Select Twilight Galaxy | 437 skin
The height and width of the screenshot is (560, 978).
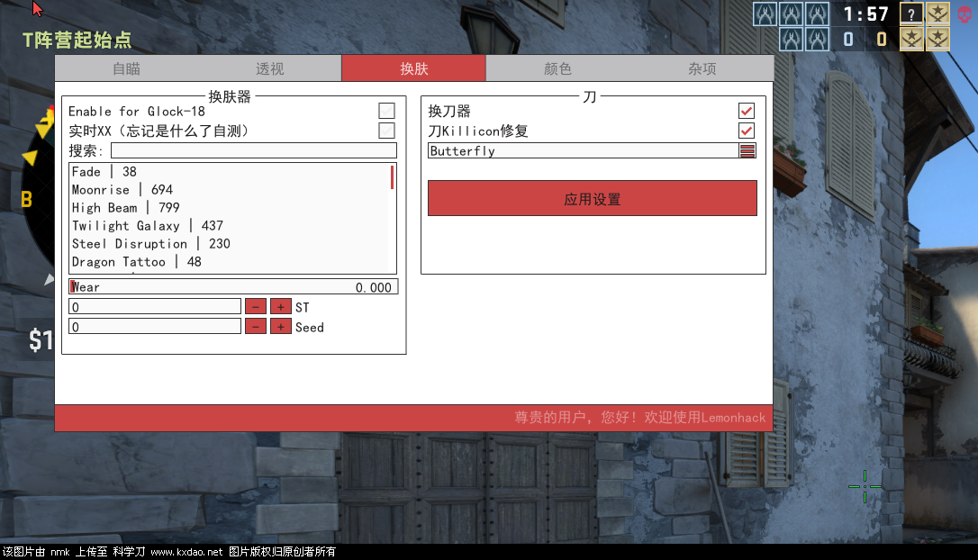point(228,226)
